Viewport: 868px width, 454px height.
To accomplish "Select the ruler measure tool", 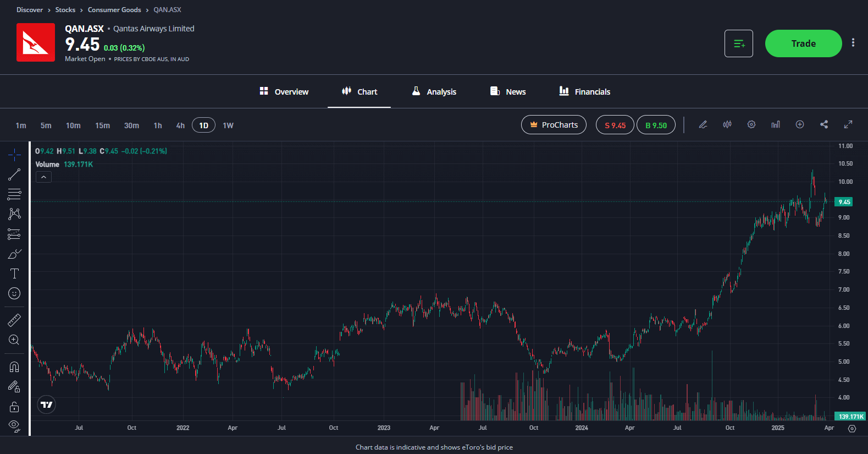I will coord(14,320).
